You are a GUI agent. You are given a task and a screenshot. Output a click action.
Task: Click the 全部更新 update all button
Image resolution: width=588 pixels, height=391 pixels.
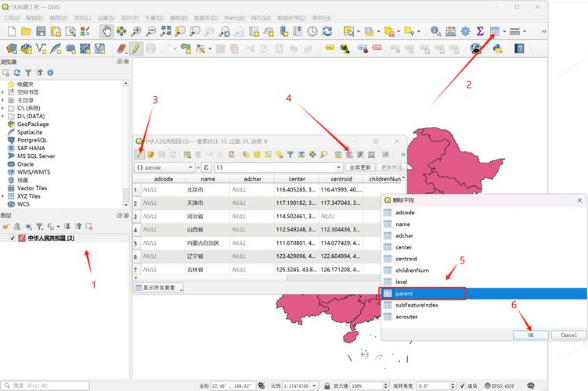359,167
